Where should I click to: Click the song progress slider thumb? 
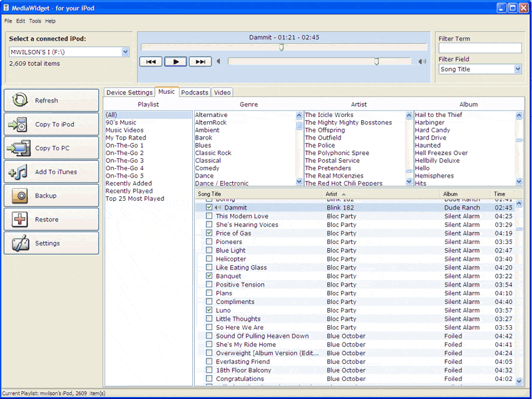coord(281,47)
